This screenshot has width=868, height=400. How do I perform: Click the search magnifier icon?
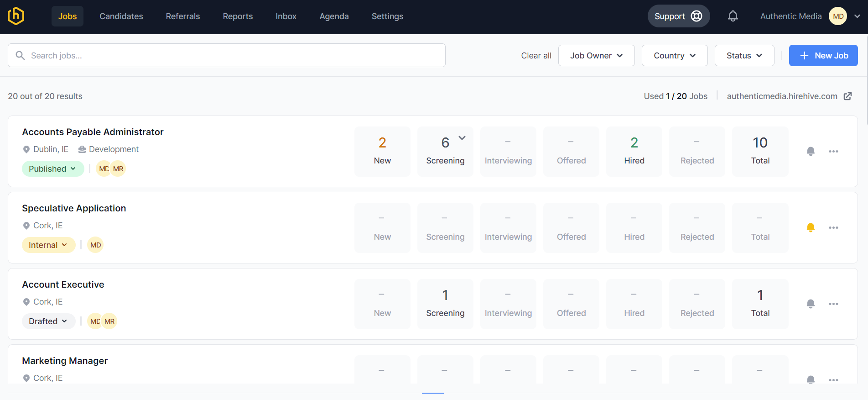[20, 55]
